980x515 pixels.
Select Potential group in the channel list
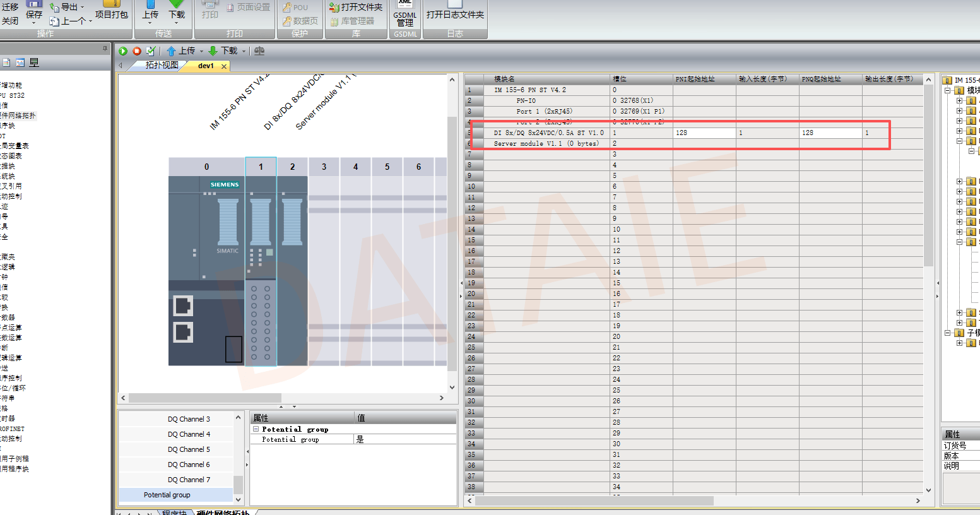coord(176,495)
